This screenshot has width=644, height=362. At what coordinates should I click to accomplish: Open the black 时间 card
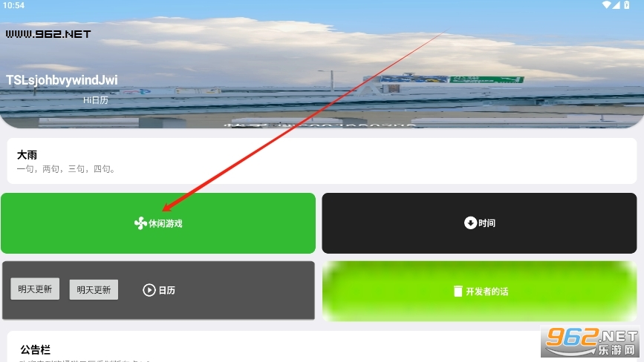point(479,223)
